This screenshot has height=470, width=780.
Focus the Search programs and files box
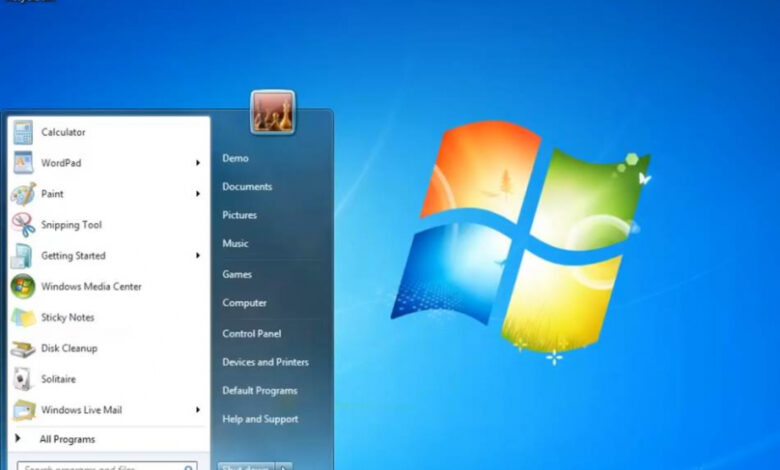[x=107, y=467]
